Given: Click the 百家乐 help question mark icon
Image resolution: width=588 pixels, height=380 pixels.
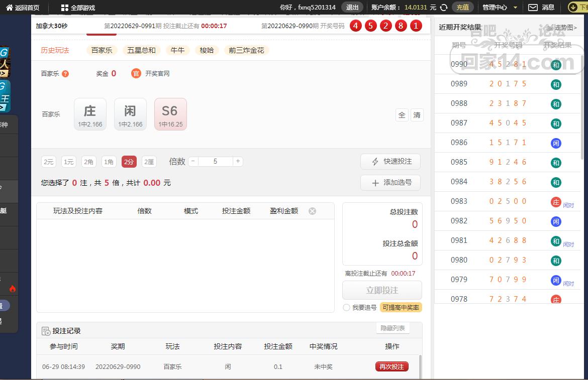Looking at the screenshot, I should [65, 74].
